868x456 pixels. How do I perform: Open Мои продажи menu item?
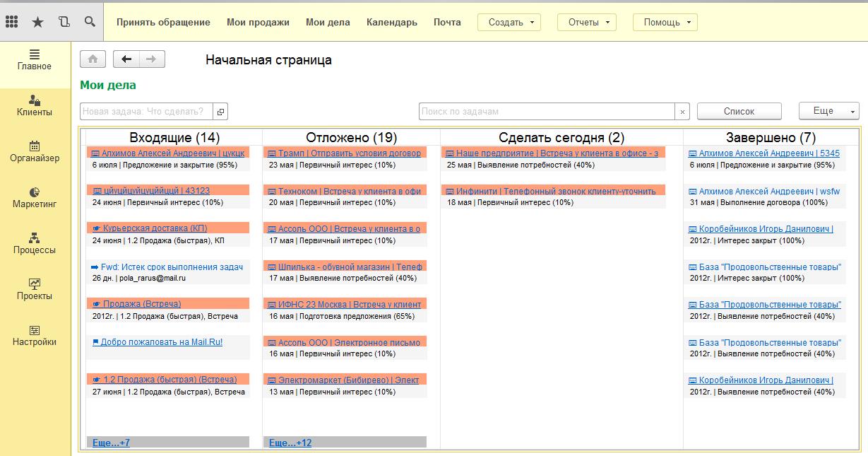click(x=258, y=22)
